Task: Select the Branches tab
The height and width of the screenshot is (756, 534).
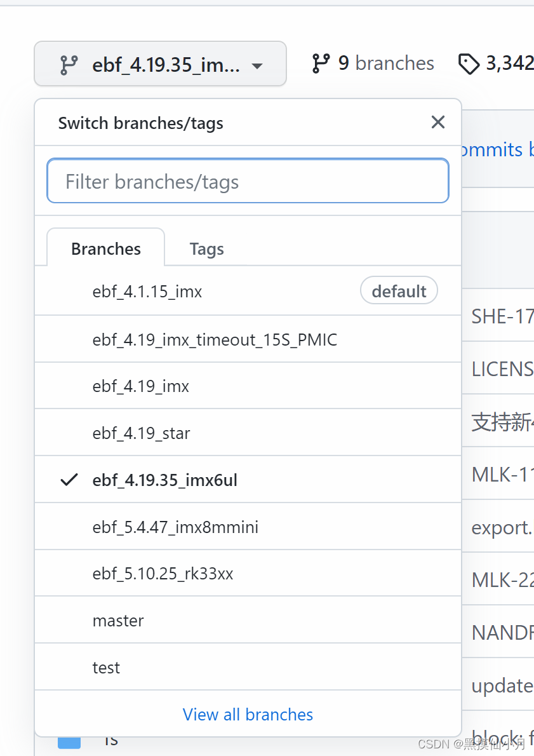Action: point(105,248)
